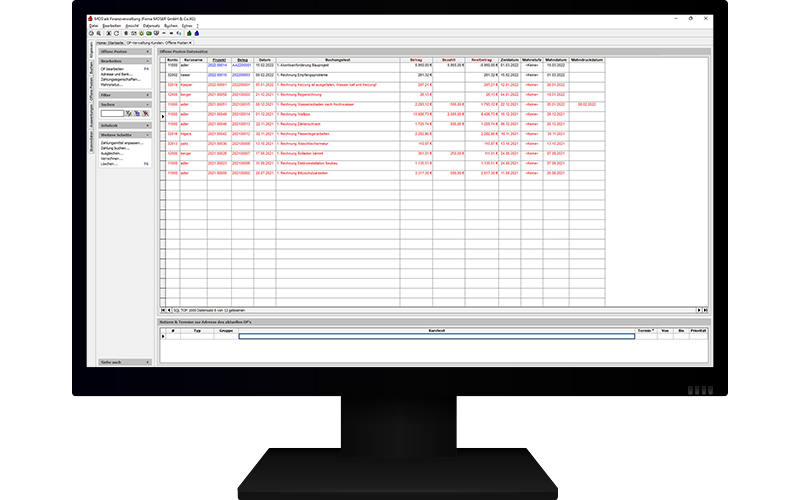Screen dimensions: 800x500
Task: Click the yellow pencil search icon in Suchen
Action: tap(129, 113)
